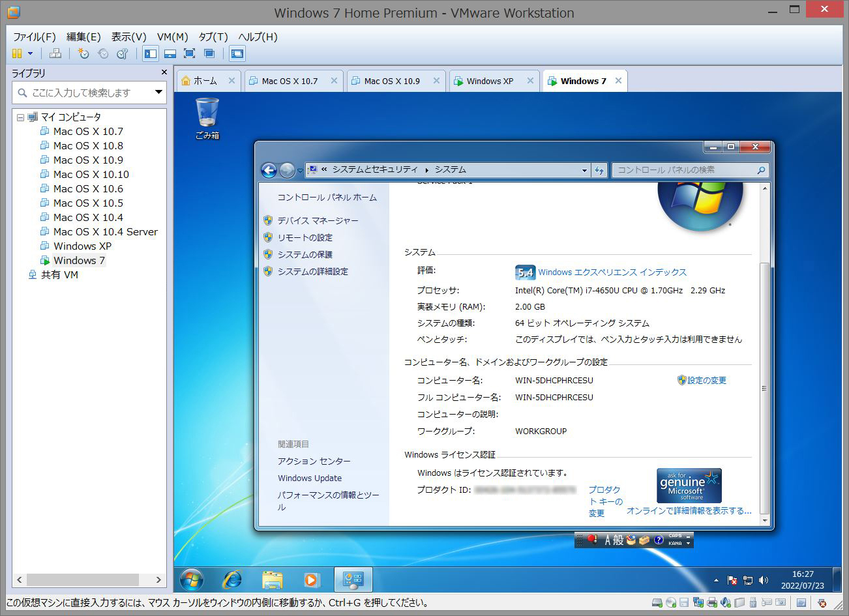Open システムの保護
The height and width of the screenshot is (616, 849).
point(305,254)
